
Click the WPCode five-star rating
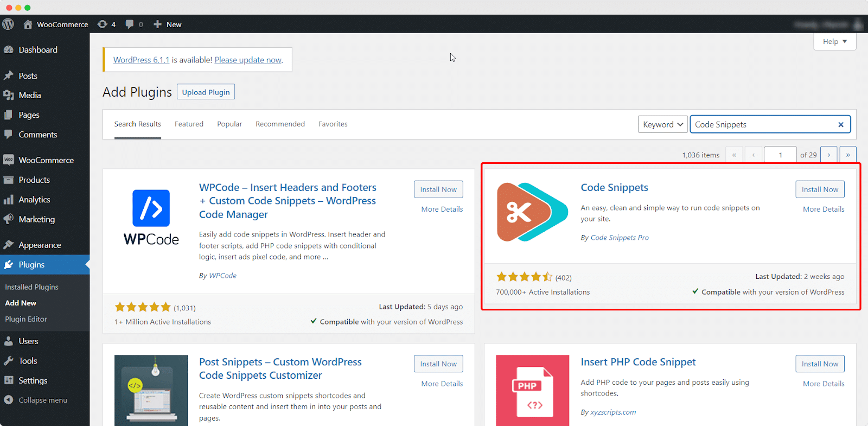click(x=143, y=307)
